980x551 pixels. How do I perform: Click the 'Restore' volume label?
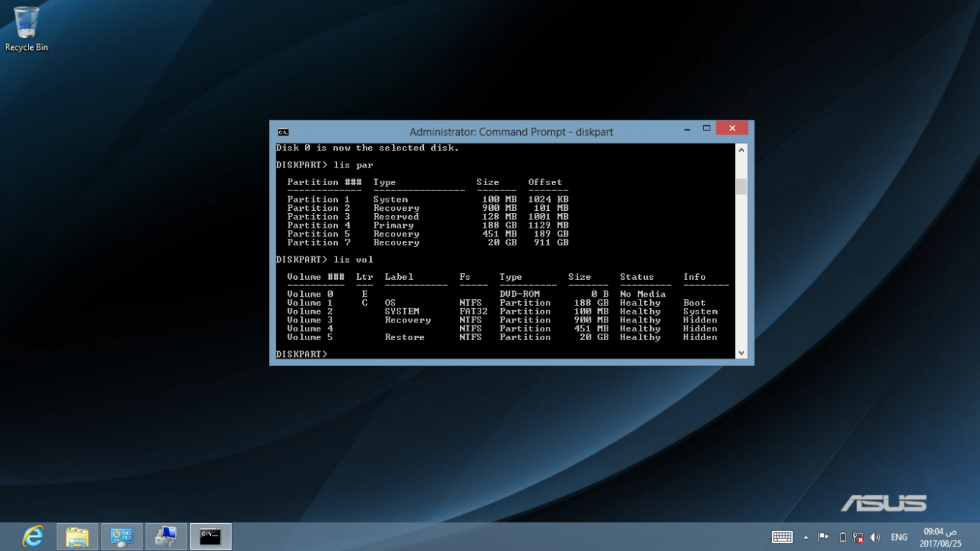[405, 337]
